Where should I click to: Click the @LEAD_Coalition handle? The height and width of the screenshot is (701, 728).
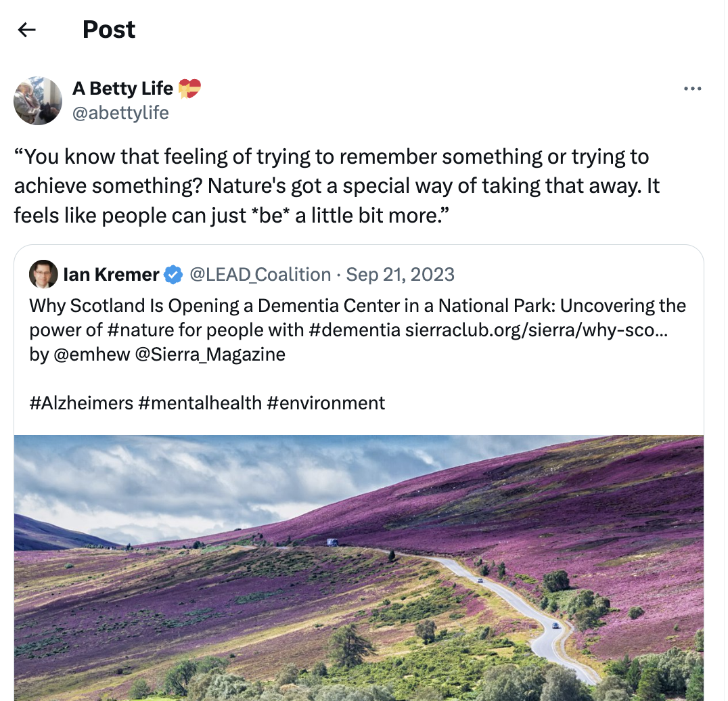[260, 275]
